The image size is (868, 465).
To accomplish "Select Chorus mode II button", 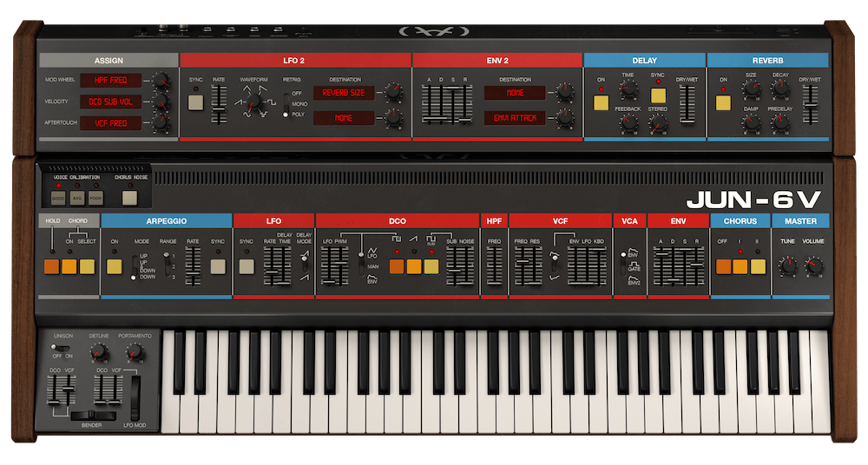I will [x=758, y=266].
